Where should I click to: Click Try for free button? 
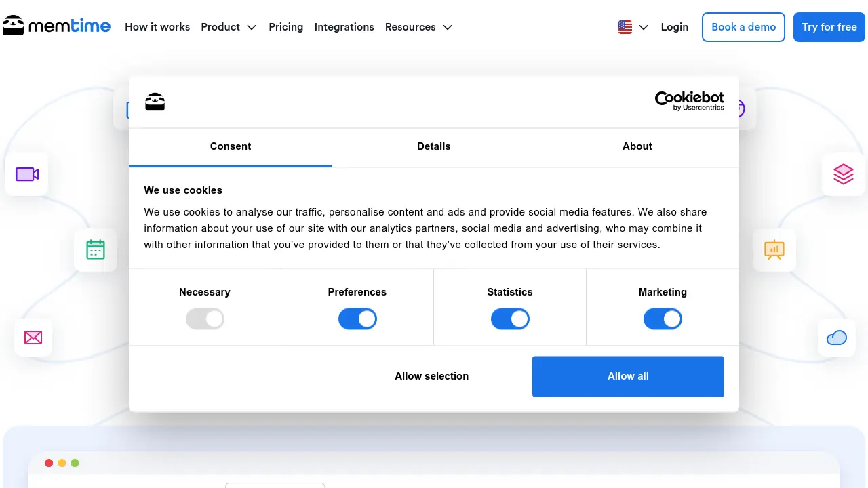point(829,27)
